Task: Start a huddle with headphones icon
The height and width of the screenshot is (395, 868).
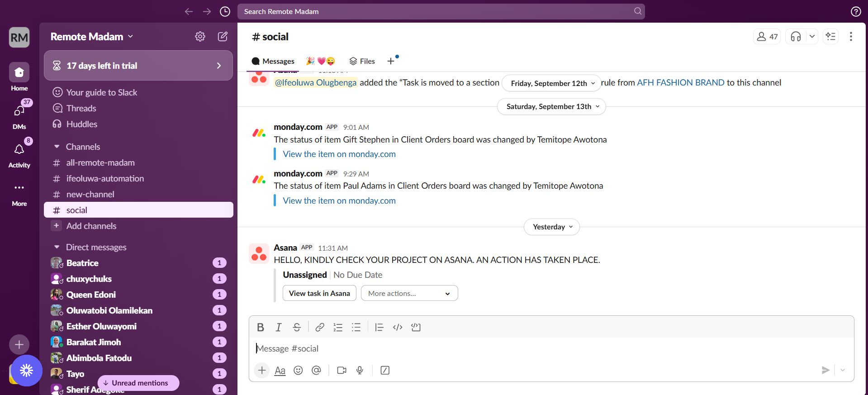Action: [x=796, y=37]
